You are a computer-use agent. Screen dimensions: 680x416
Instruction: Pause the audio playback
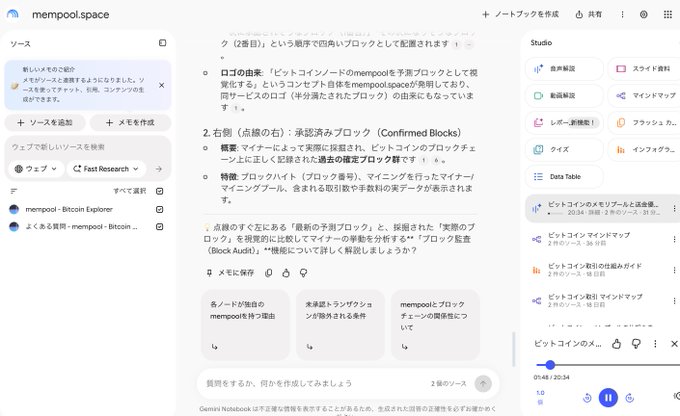pyautogui.click(x=608, y=398)
